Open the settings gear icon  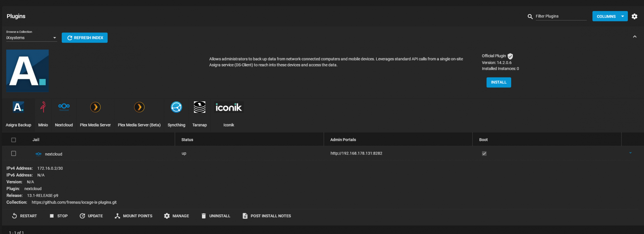pyautogui.click(x=634, y=16)
